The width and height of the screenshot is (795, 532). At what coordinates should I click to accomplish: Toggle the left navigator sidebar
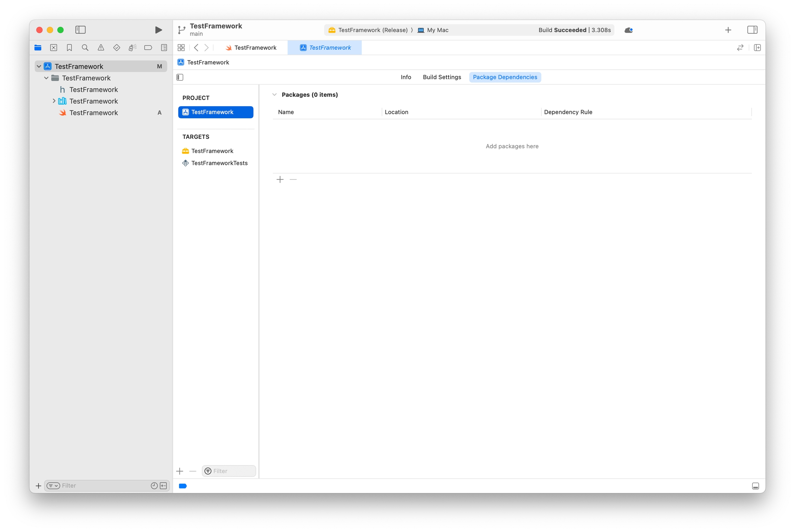click(80, 30)
